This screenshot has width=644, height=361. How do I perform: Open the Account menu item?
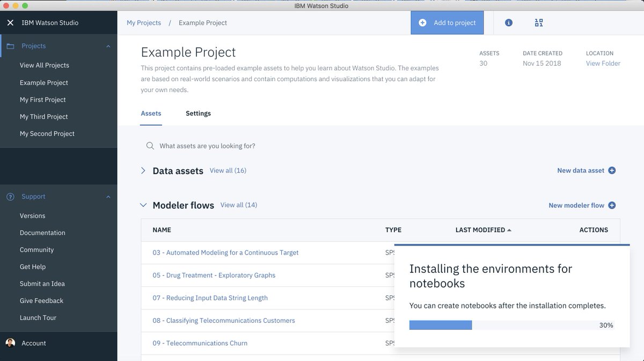(x=34, y=343)
